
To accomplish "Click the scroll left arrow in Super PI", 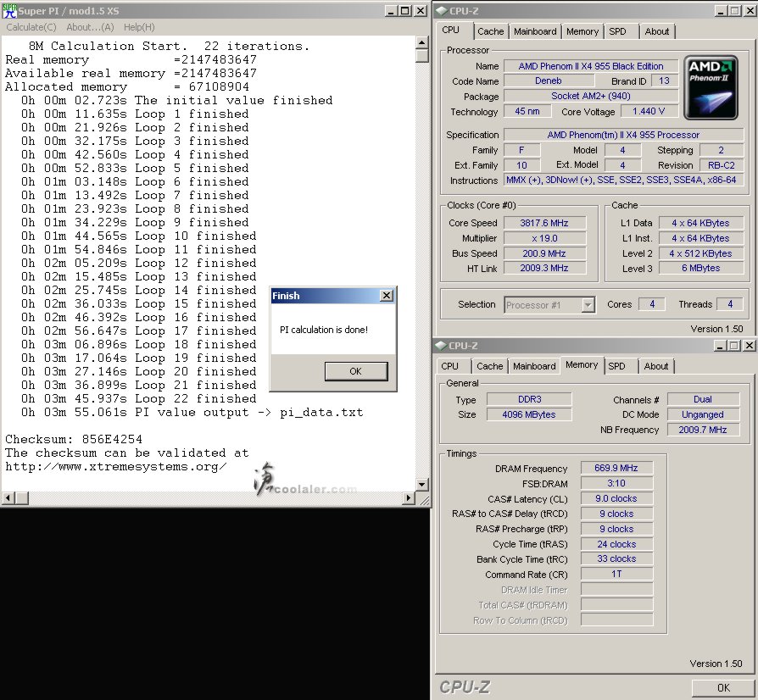I will (x=8, y=497).
